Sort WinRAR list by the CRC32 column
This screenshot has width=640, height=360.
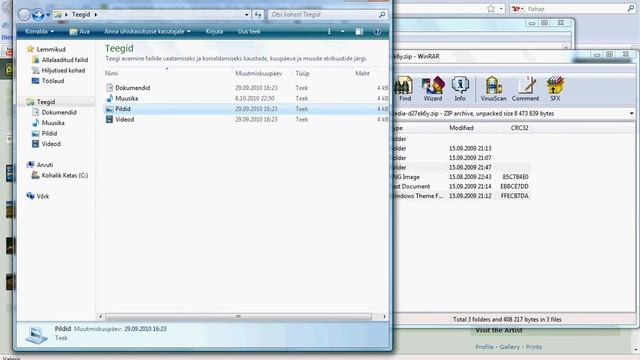coord(520,128)
